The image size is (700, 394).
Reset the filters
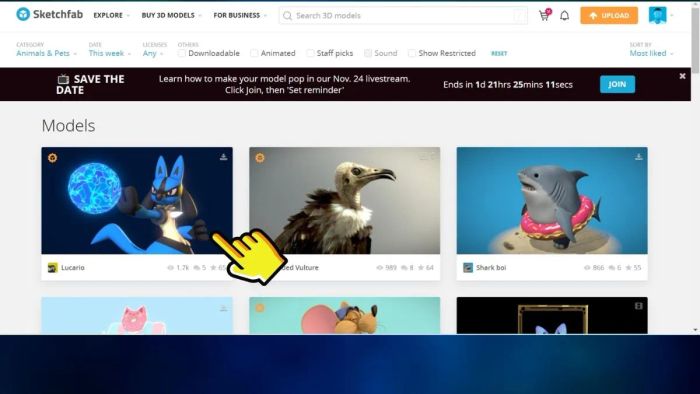[499, 54]
